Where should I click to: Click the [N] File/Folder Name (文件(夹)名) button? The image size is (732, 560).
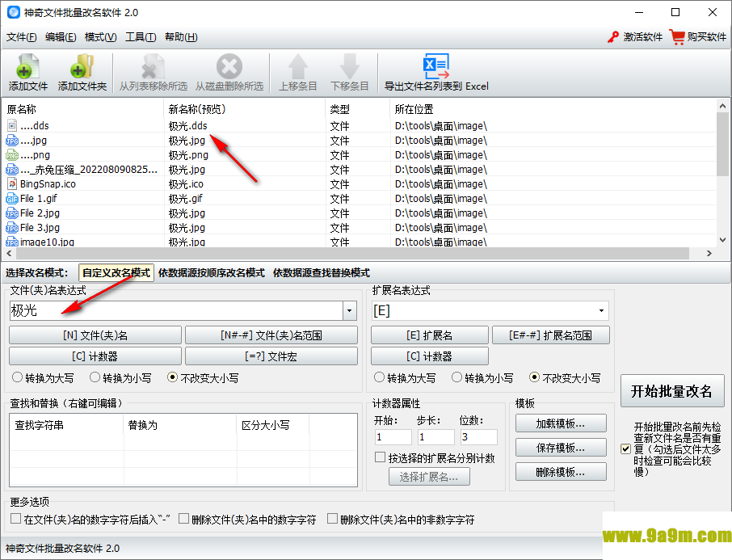pos(95,335)
